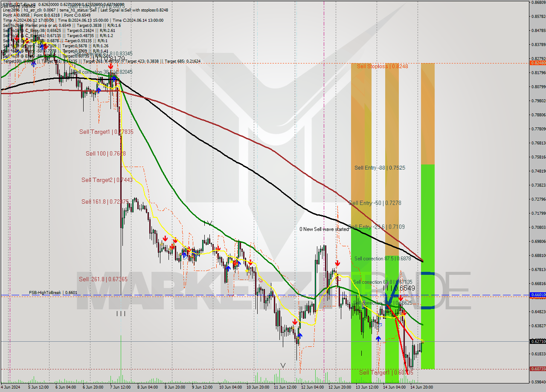Screen dimensions: 546x392
Task: Click the left 'Sell Target1' label near 0.78
Action: pos(106,132)
